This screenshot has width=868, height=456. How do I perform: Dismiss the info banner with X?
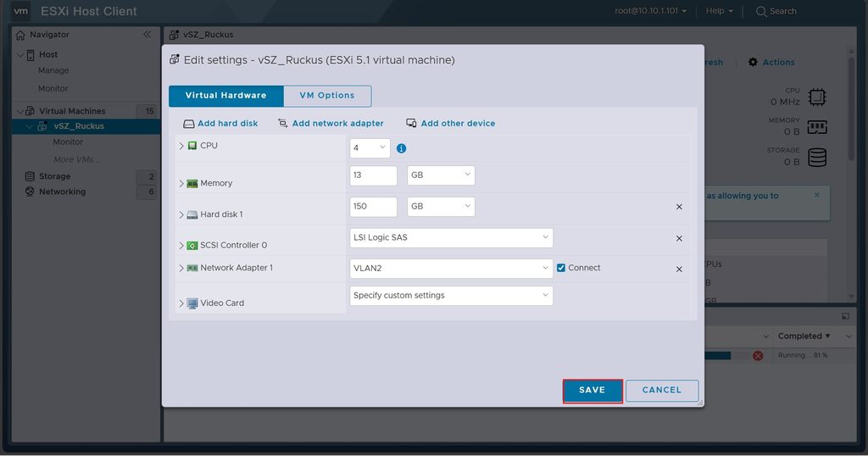(x=817, y=195)
